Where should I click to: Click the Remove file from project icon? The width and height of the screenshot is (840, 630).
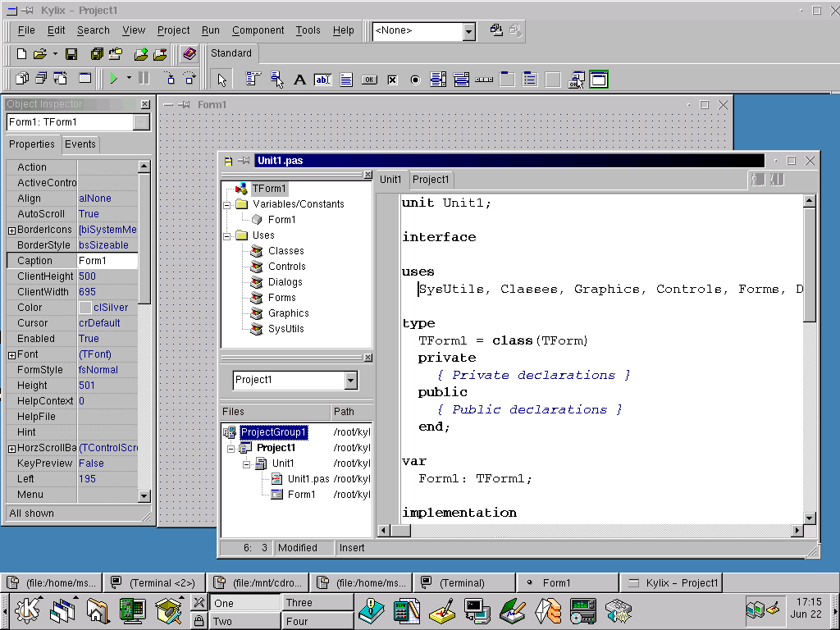(160, 53)
